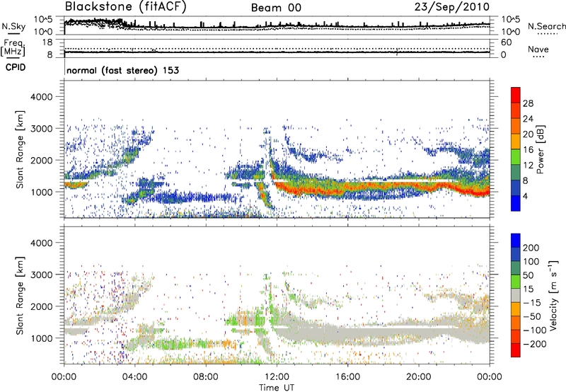Click the 'Time UT' axis title
566x392 pixels.
coord(277,388)
